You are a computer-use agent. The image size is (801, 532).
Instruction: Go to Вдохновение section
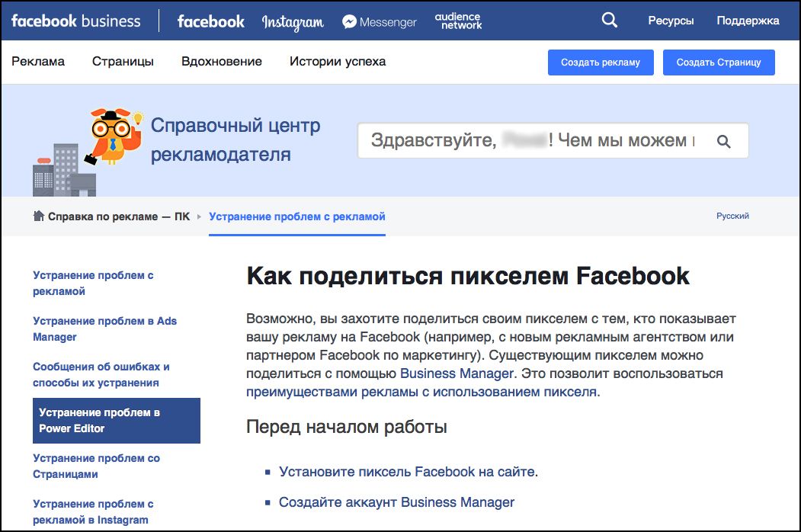click(x=221, y=61)
